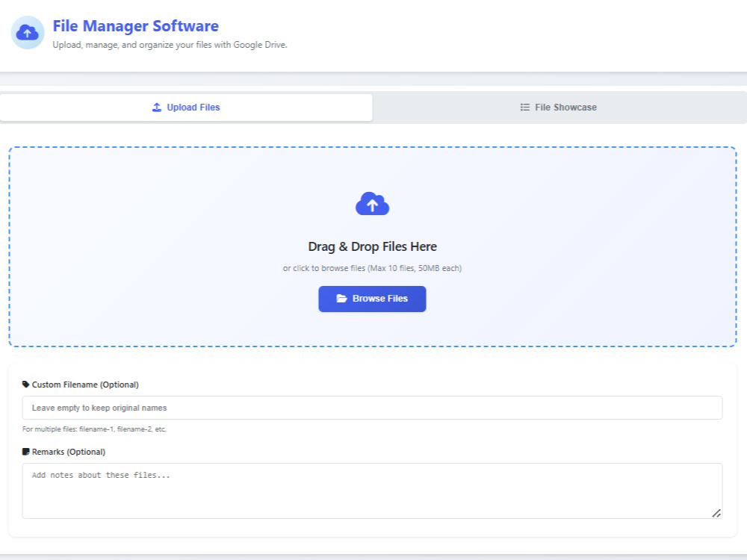Screen dimensions: 747x560
Task: Click the Remarks textarea resize handle
Action: point(716,513)
